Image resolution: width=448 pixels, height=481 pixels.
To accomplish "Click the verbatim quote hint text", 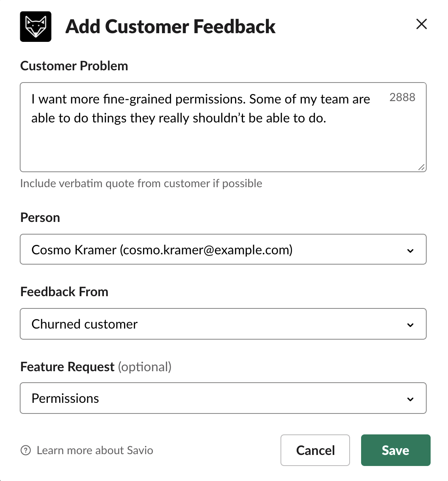I will coord(141,183).
